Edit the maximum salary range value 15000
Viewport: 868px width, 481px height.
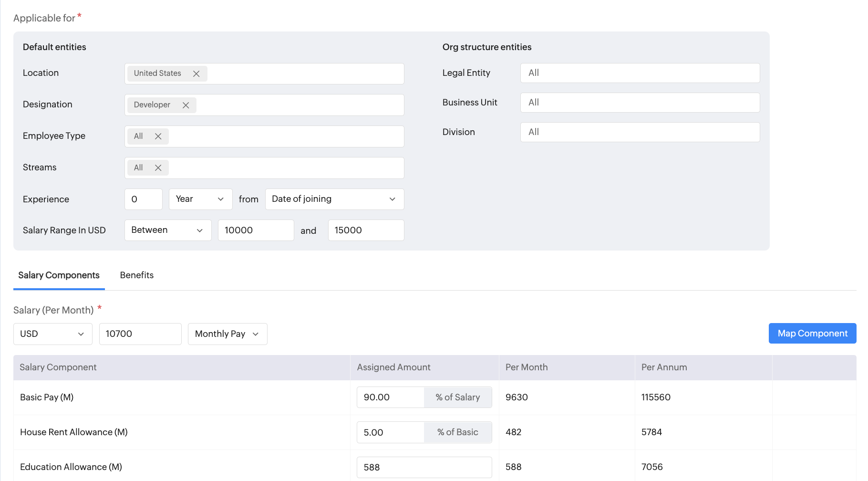[365, 230]
